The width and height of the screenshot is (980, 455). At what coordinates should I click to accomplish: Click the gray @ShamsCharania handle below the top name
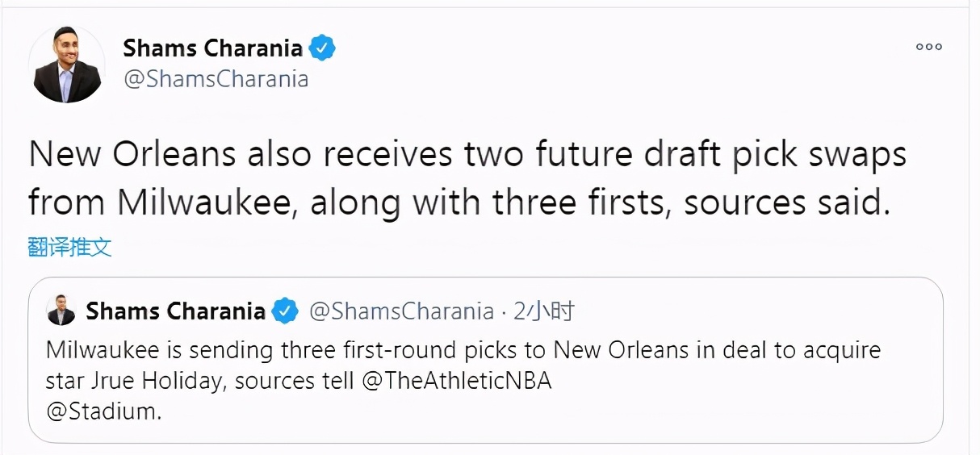coord(216,79)
